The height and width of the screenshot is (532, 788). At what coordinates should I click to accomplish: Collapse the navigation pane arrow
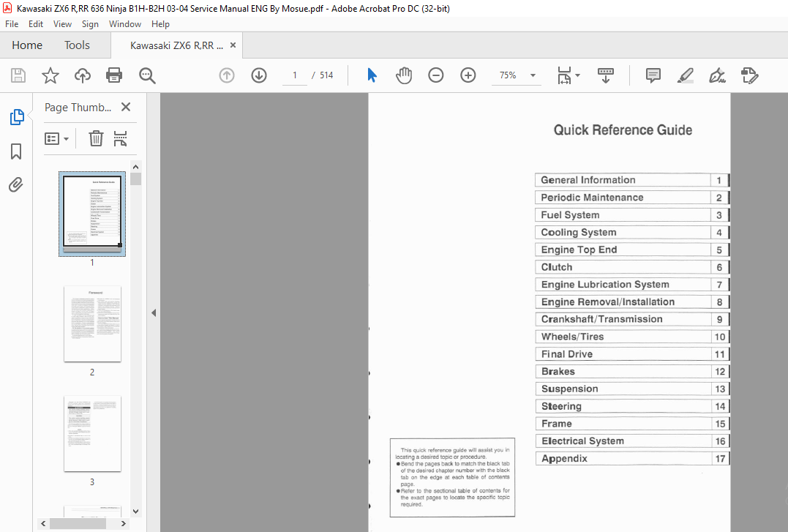click(154, 312)
